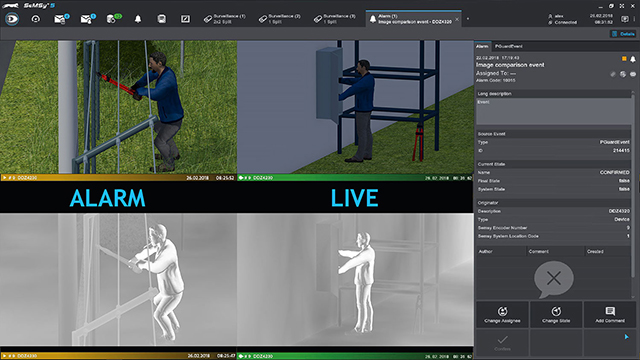The image size is (640, 360).
Task: Click the Change State button
Action: click(x=556, y=315)
